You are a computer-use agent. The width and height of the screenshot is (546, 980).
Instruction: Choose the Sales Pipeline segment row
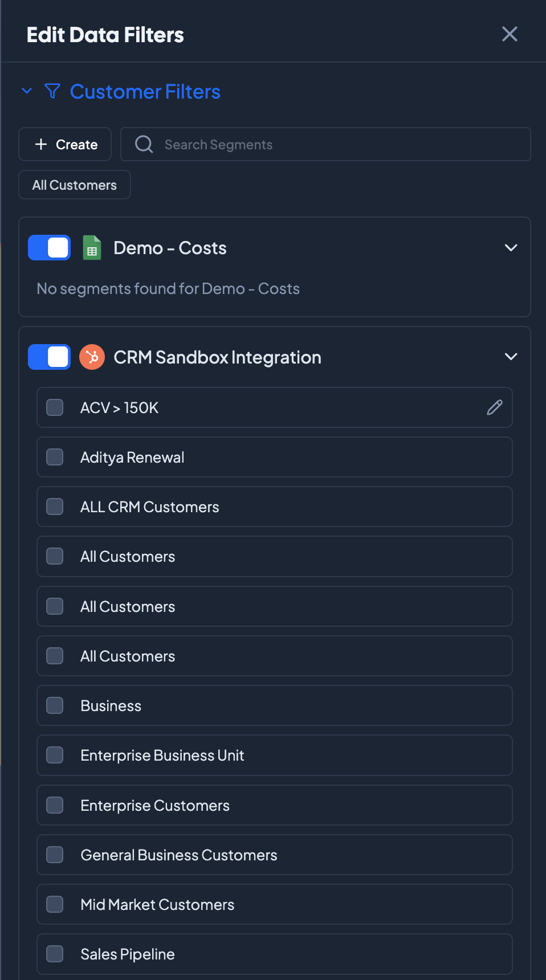coord(275,954)
